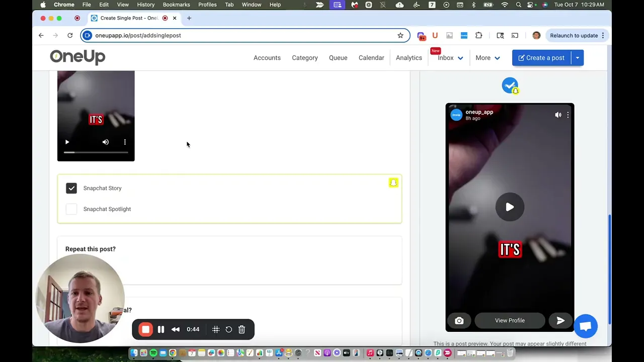Open the blue chat support bubble

586,326
